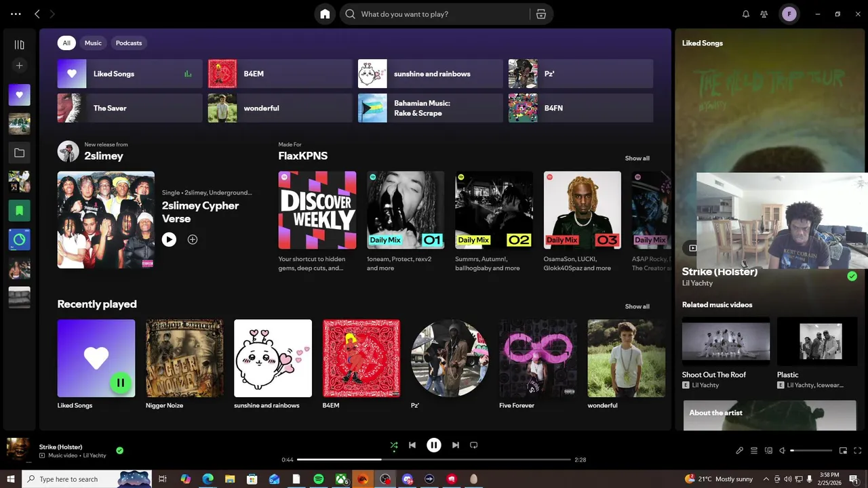Open the wonderful shortcut tile
Screen dimensions: 868x488
[x=280, y=108]
